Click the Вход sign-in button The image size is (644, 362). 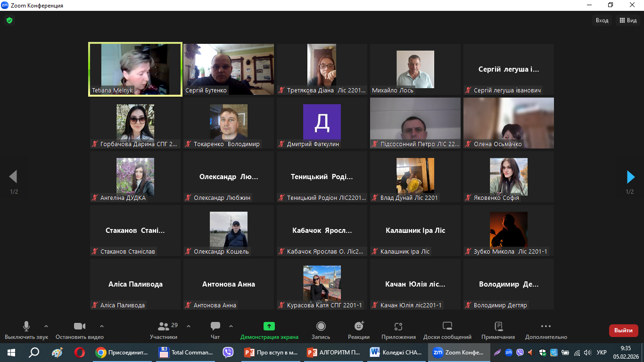[x=602, y=20]
